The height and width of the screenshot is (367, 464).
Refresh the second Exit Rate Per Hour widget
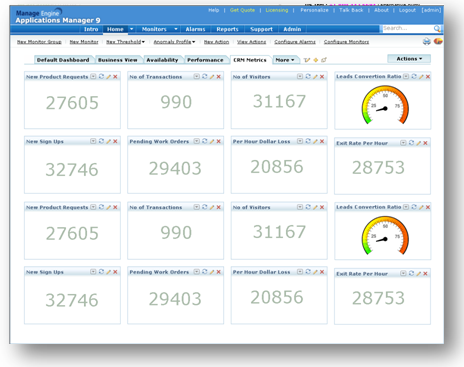point(411,273)
